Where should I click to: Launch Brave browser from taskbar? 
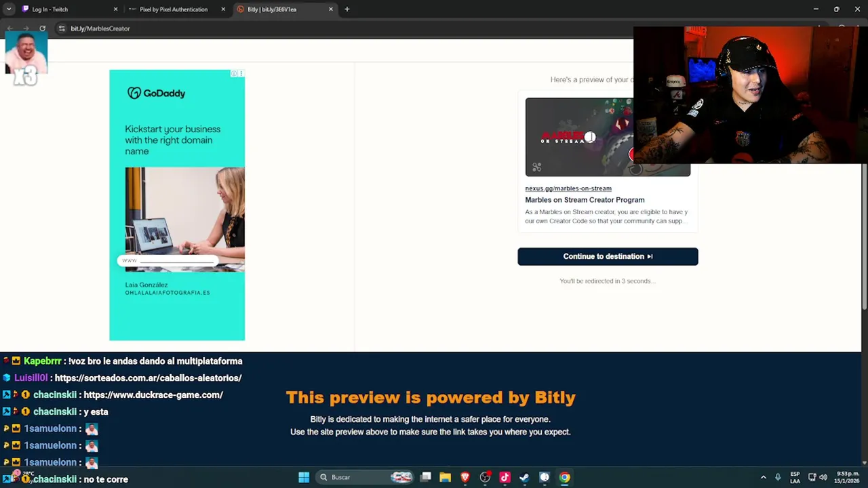point(465,477)
